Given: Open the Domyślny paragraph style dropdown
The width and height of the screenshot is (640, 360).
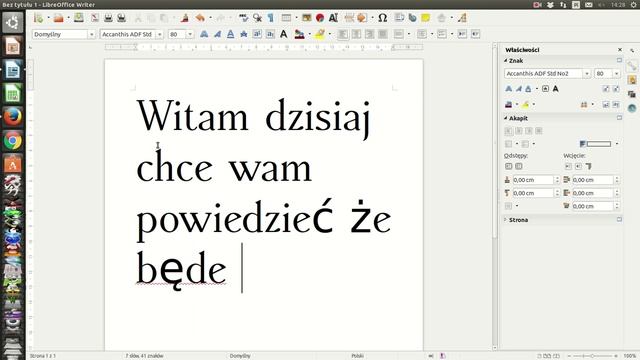Looking at the screenshot, I should click(91, 34).
